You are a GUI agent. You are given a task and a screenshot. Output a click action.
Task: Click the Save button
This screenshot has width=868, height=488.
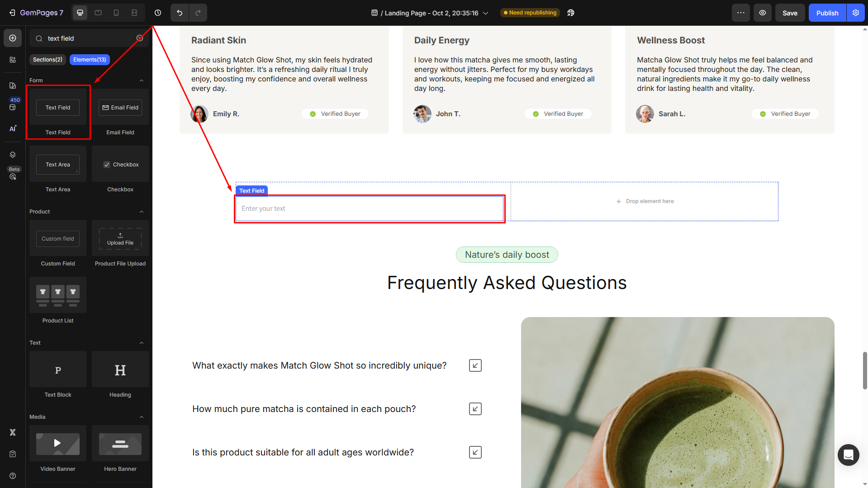pos(790,13)
